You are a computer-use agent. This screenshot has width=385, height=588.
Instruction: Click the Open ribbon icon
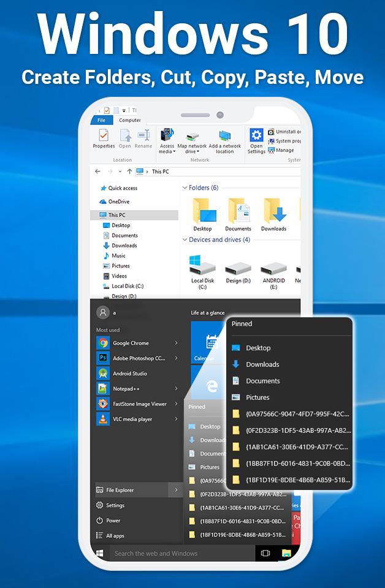click(x=125, y=138)
